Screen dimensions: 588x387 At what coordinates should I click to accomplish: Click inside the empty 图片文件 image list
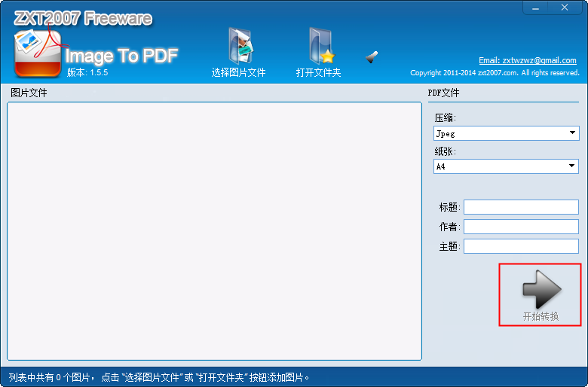point(215,231)
